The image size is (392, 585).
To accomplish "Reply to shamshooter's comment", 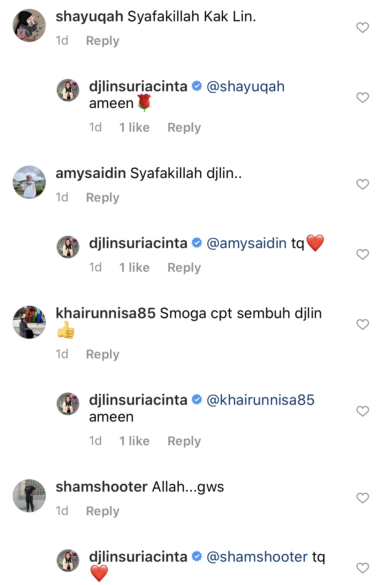I will pyautogui.click(x=102, y=511).
